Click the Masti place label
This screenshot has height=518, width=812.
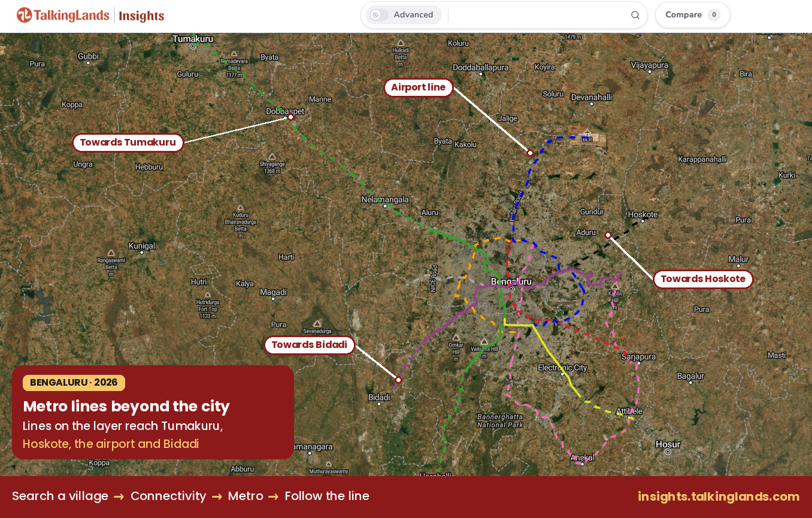pyautogui.click(x=777, y=355)
